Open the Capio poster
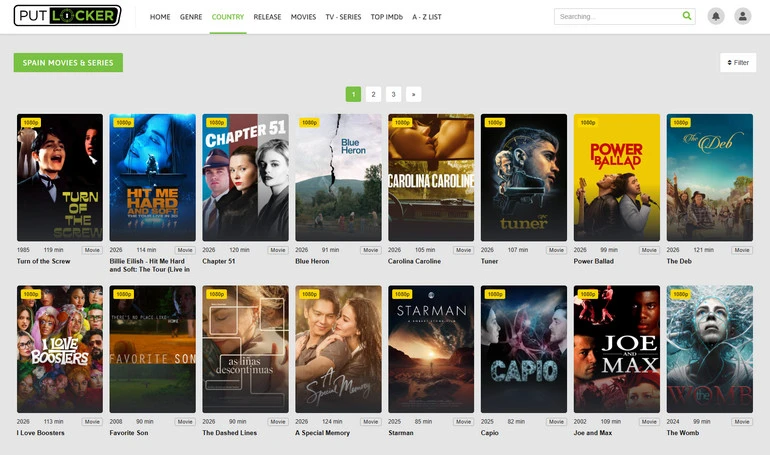770x455 pixels. pyautogui.click(x=524, y=349)
